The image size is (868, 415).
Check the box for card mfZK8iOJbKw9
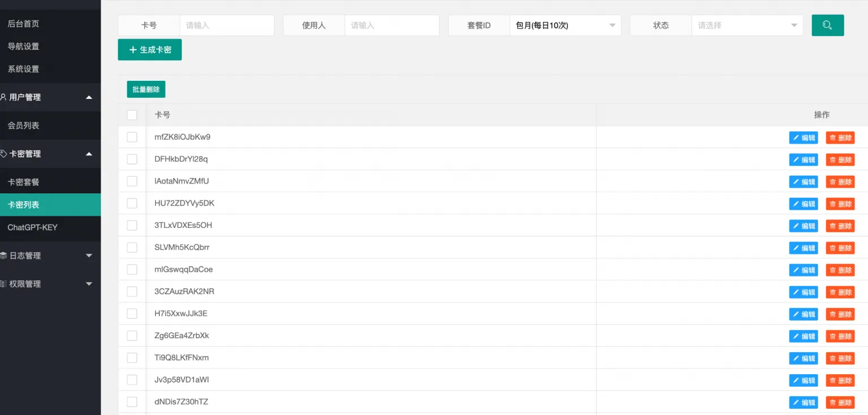(132, 137)
